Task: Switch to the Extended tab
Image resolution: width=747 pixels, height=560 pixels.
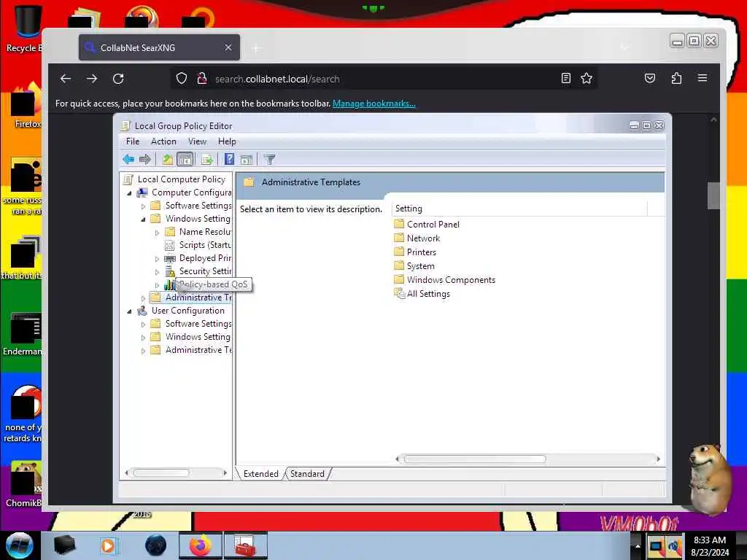Action: (x=260, y=474)
